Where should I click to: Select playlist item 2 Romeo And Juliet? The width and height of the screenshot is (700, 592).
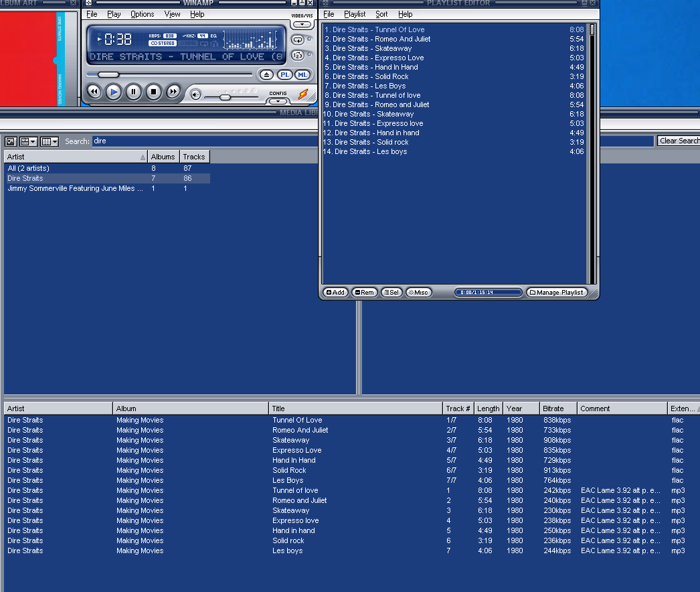454,39
